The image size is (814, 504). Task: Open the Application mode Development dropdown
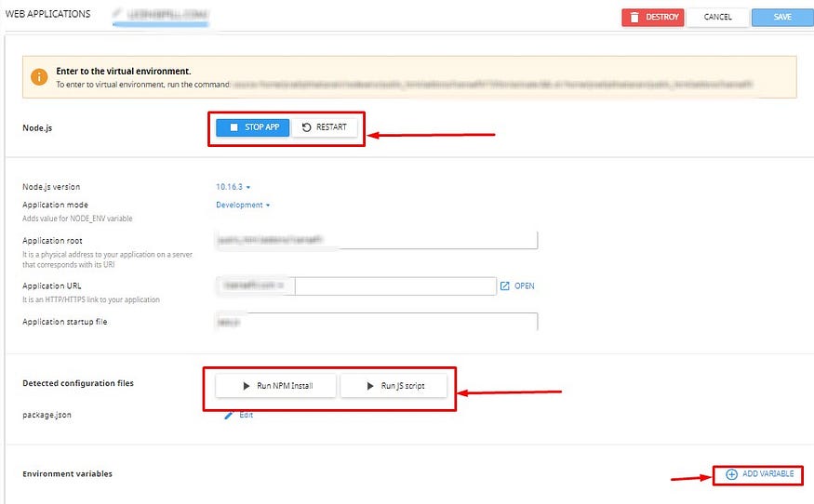click(243, 205)
